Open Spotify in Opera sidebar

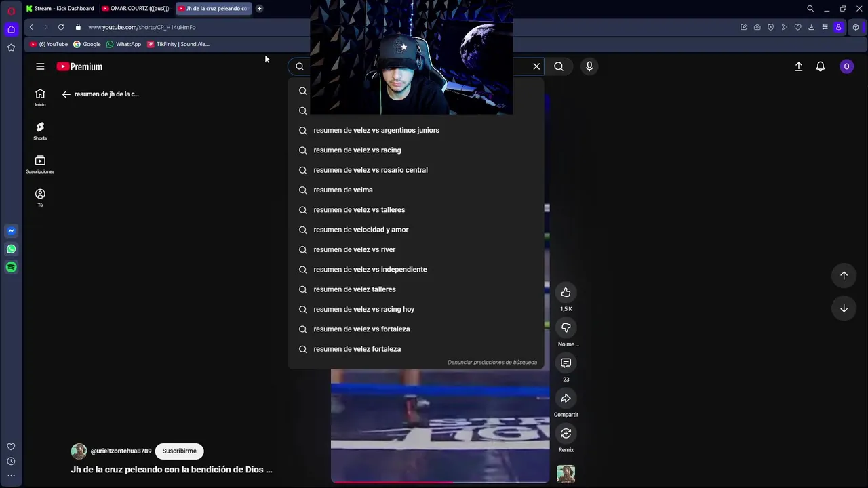point(11,267)
